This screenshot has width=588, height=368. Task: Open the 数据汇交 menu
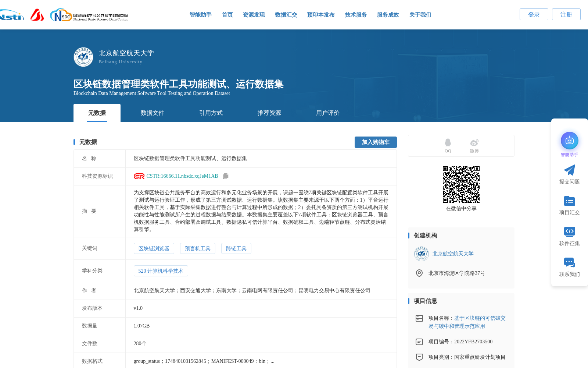pyautogui.click(x=286, y=15)
